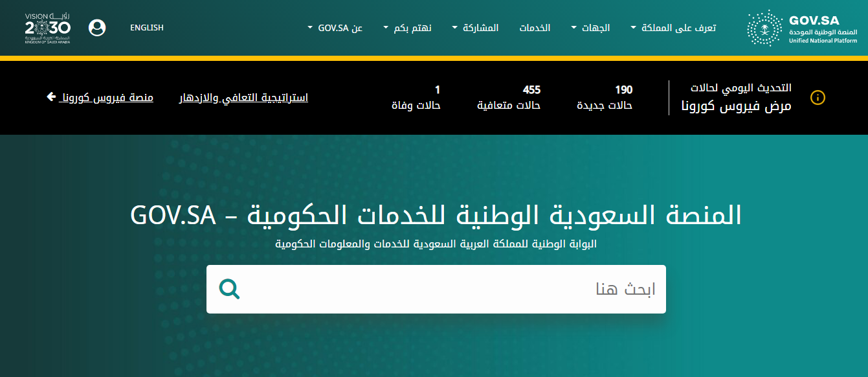Open the الخدمات menu item
The width and height of the screenshot is (868, 377).
tap(535, 28)
